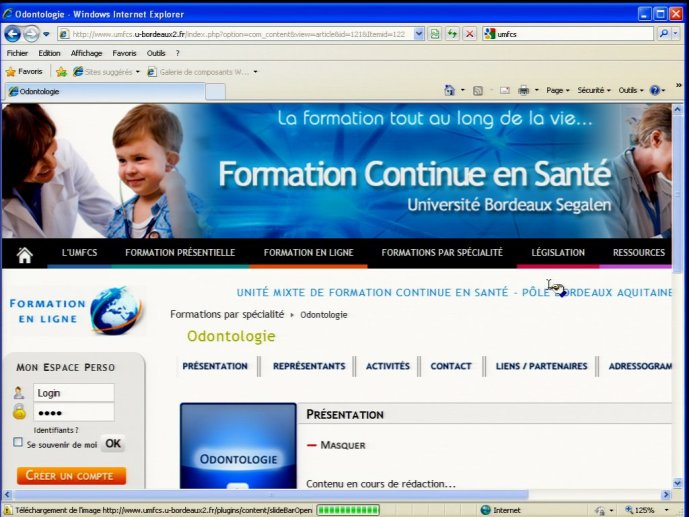The height and width of the screenshot is (517, 689).
Task: Click the Home page icon in command bar
Action: click(449, 90)
